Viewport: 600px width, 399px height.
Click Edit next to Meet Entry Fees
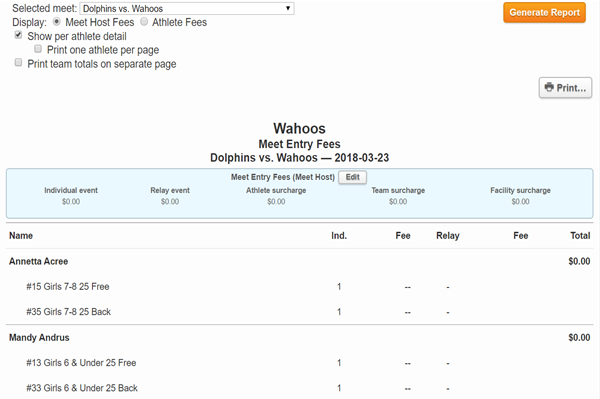click(x=352, y=177)
